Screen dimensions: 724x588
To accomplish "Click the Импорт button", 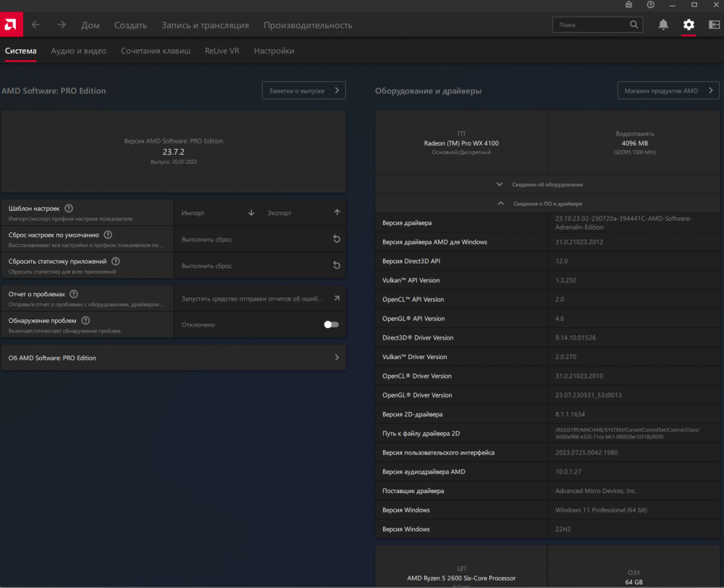I will [x=217, y=213].
